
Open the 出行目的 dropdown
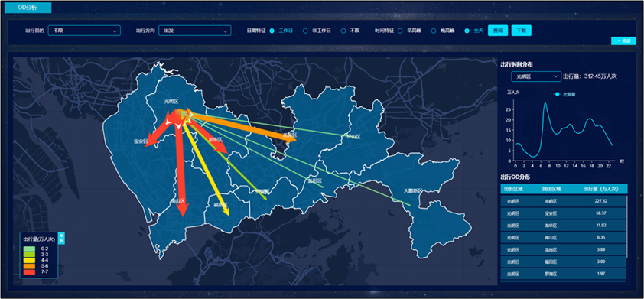[x=84, y=31]
